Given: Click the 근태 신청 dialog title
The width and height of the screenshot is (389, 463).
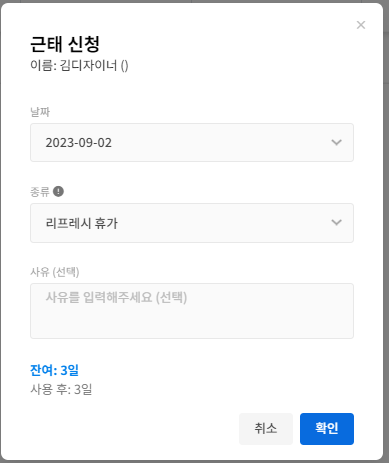Looking at the screenshot, I should [x=65, y=44].
